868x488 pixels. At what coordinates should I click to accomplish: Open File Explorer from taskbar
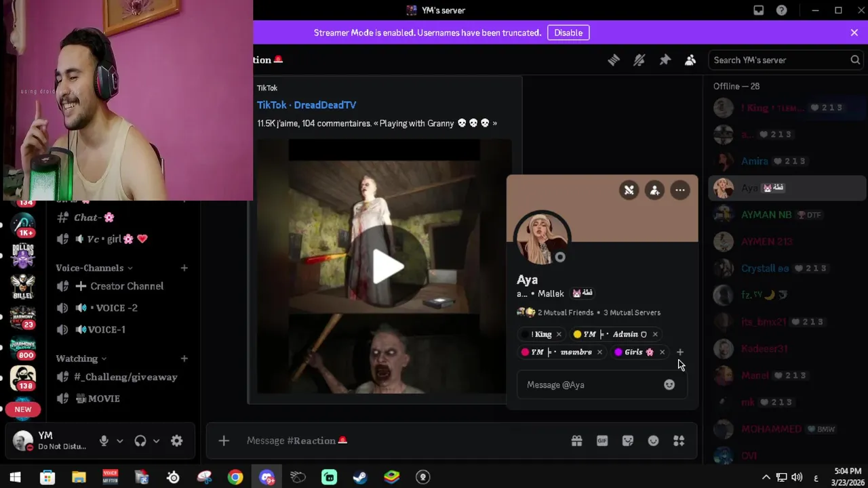(x=79, y=477)
